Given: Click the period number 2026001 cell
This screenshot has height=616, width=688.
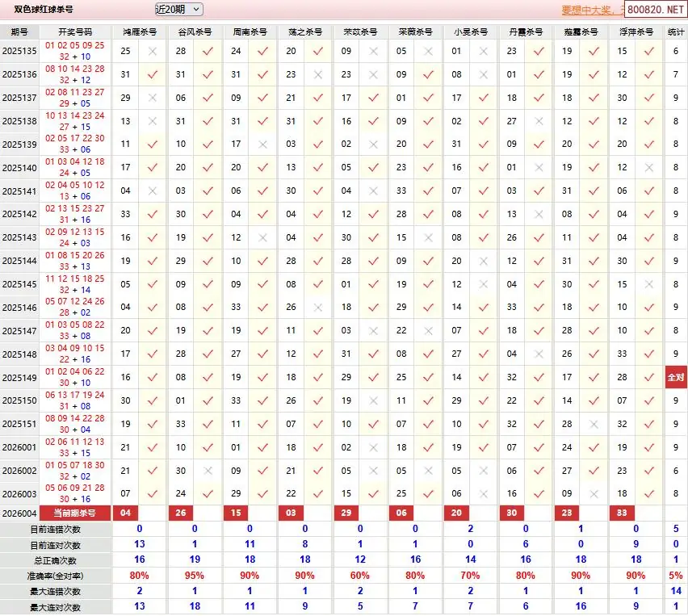Looking at the screenshot, I should (19, 447).
